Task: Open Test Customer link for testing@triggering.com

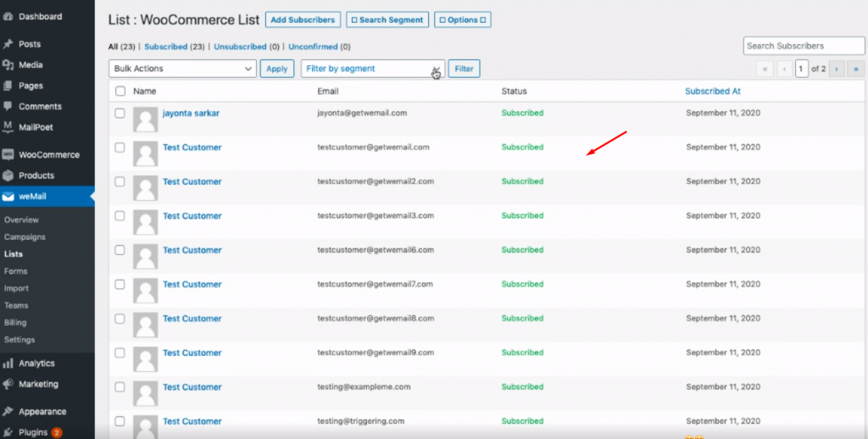Action: [x=192, y=422]
